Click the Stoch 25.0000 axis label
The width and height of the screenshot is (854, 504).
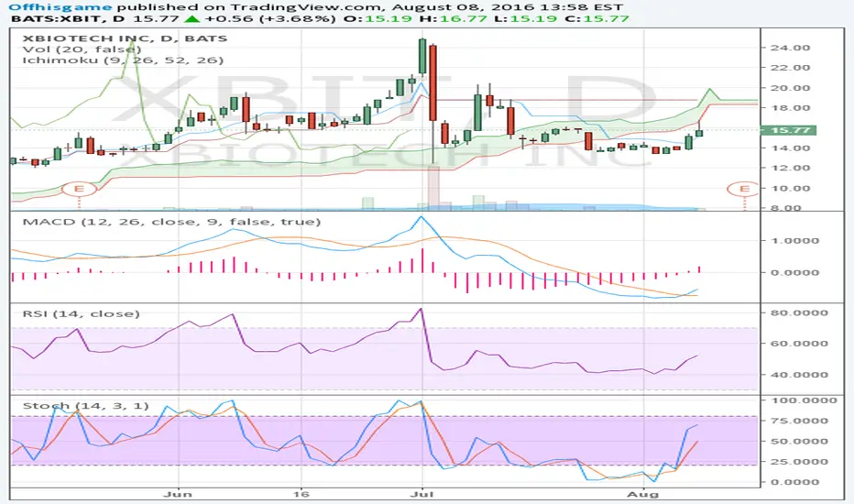click(798, 462)
